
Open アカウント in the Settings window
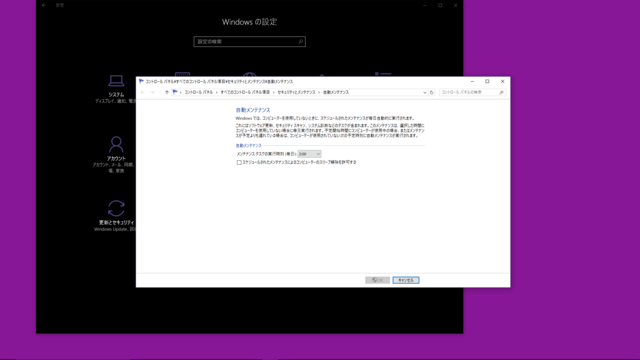tap(116, 155)
